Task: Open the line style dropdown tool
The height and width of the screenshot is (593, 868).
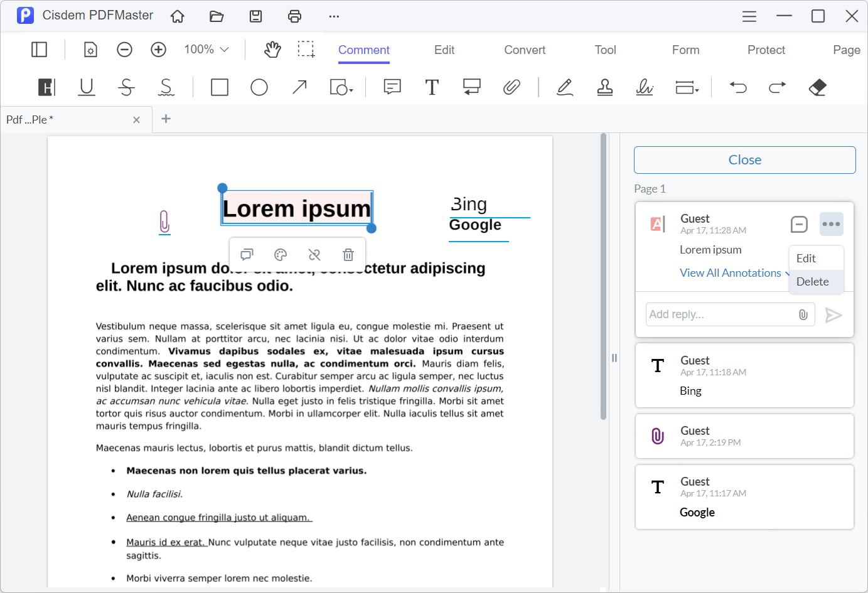Action: 687,87
